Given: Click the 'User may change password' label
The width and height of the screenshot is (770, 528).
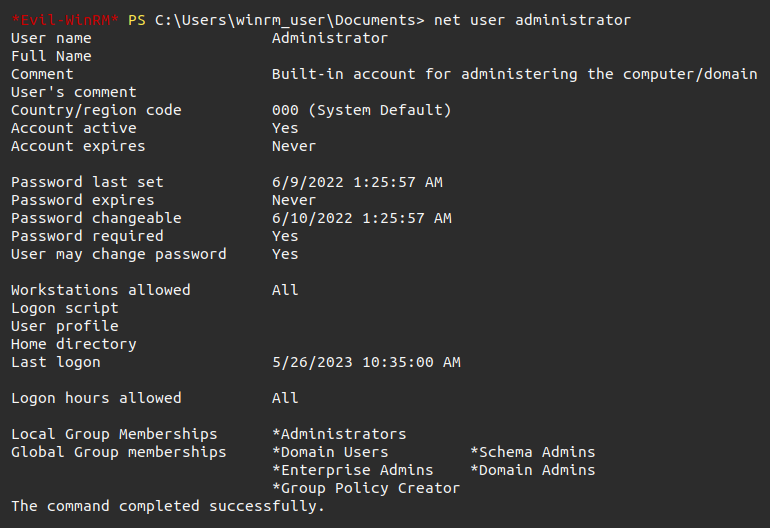Looking at the screenshot, I should tap(118, 254).
